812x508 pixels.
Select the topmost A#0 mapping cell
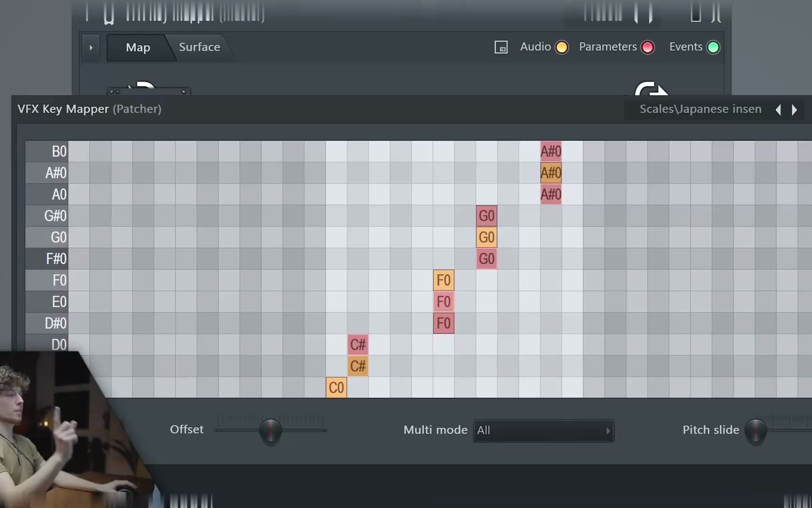pyautogui.click(x=550, y=151)
